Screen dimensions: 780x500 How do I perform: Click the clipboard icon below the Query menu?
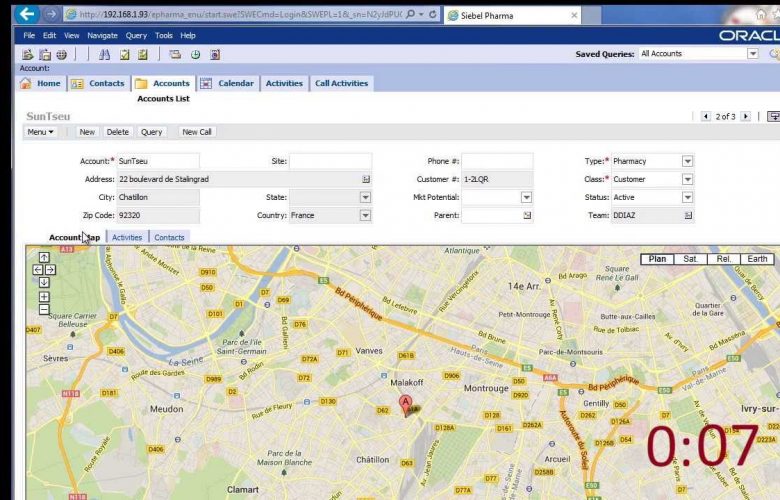[143, 54]
